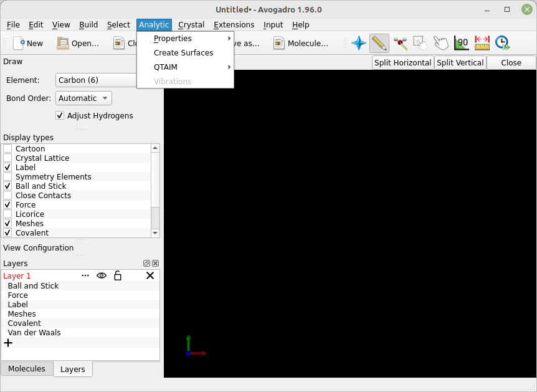Click the Split Horizontal button
Viewport: 537px width, 392px height.
click(x=402, y=62)
